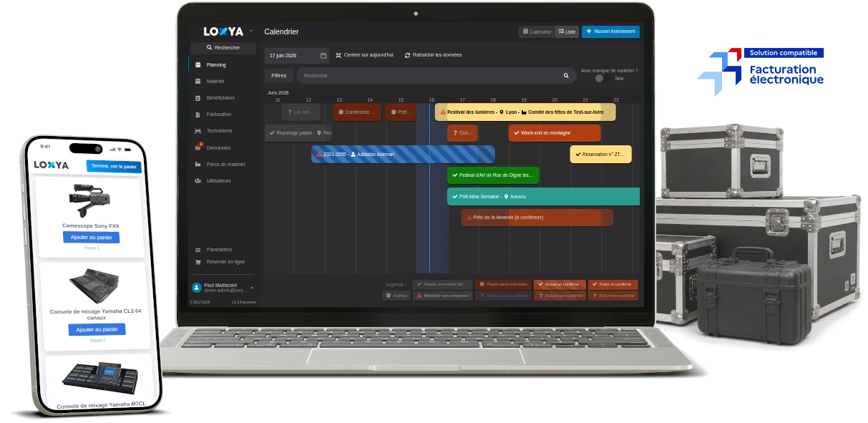
Task: Open Reportage passé event bar
Action: 298,133
